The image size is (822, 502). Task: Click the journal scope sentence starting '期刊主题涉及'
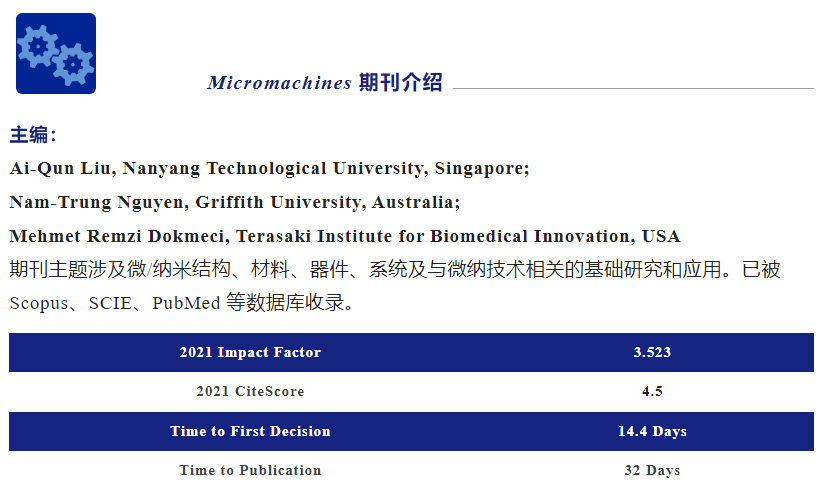click(x=395, y=269)
